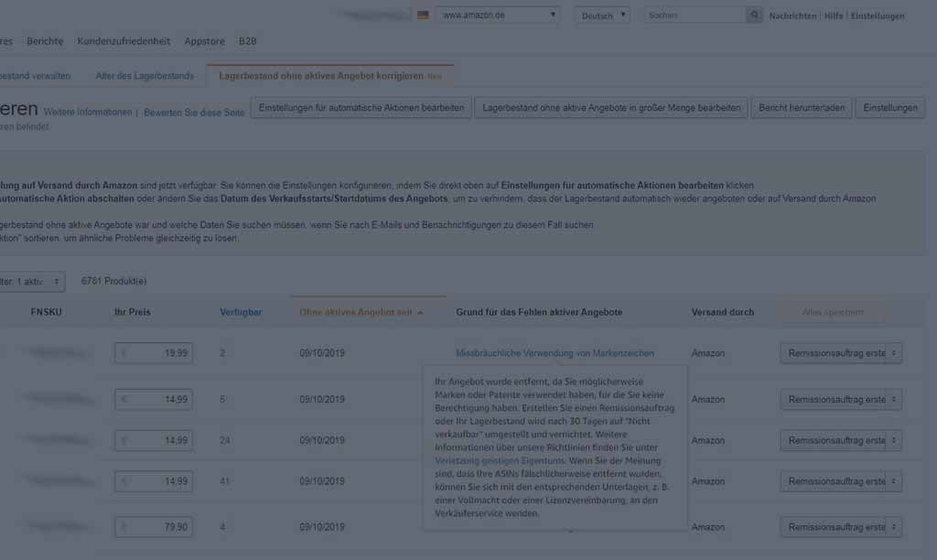Click Missbräuchliche Verwendung von Markenzeichen link
Image resolution: width=937 pixels, height=560 pixels.
coord(555,353)
